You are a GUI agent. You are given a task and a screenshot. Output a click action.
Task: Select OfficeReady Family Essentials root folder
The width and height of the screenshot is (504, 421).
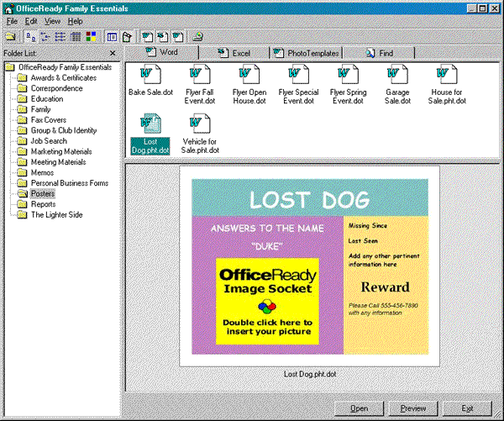pyautogui.click(x=59, y=67)
